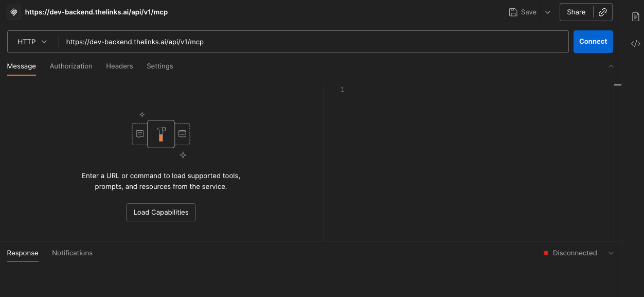Click the chat bubble prompts icon

tap(140, 134)
